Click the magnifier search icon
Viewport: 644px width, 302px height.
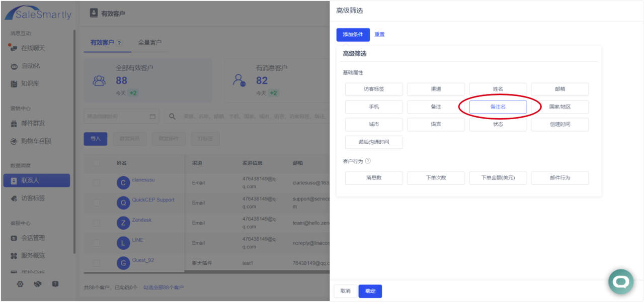coord(172,117)
